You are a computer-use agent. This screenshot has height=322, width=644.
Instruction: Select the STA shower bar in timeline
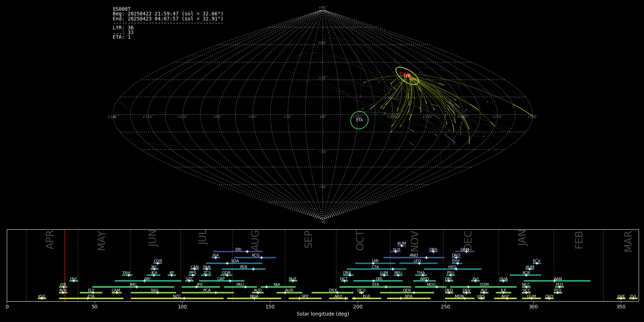[x=375, y=287]
